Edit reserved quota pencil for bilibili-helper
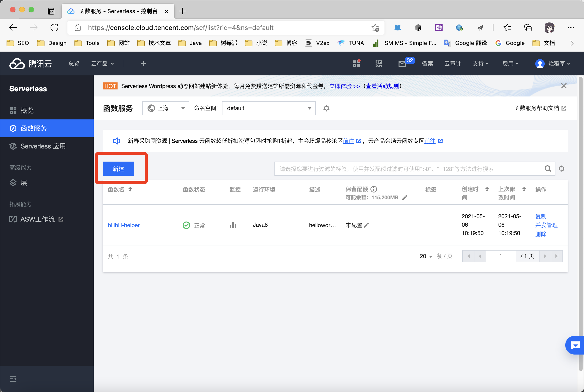584x392 pixels. point(366,225)
